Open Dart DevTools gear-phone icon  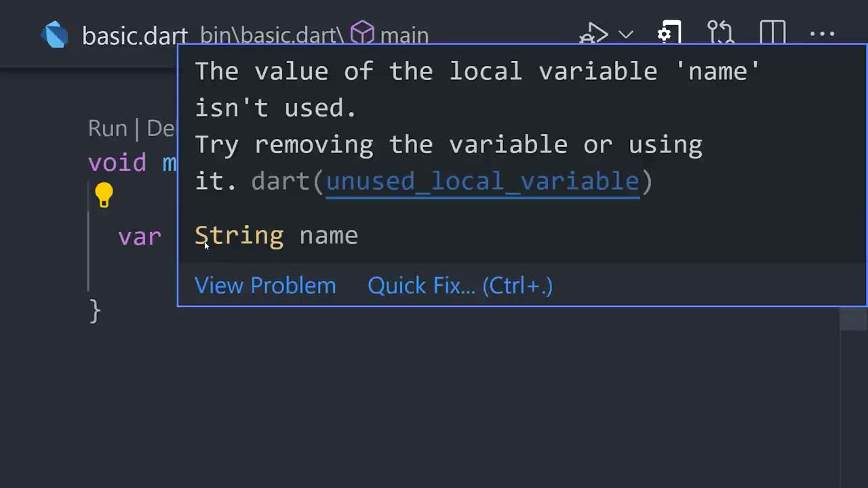click(669, 33)
